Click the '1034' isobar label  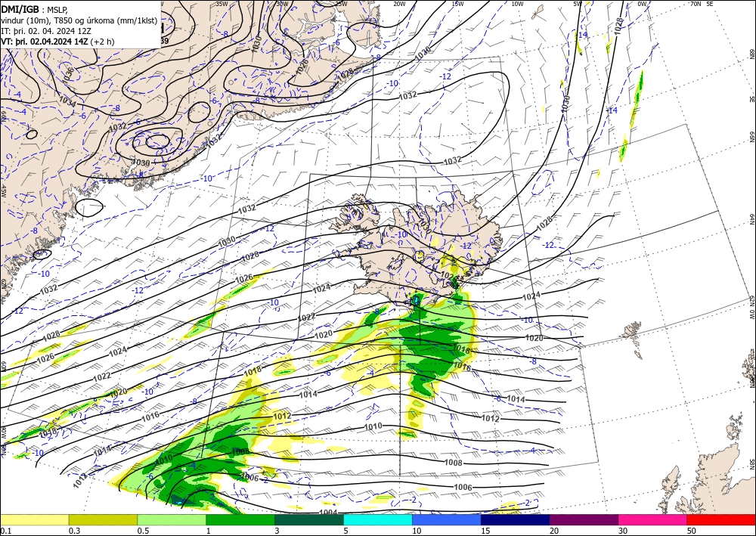point(67,101)
